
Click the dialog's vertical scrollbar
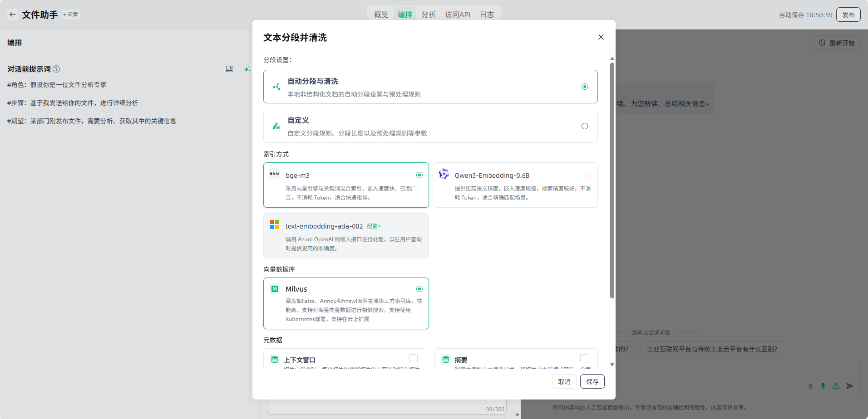612,181
